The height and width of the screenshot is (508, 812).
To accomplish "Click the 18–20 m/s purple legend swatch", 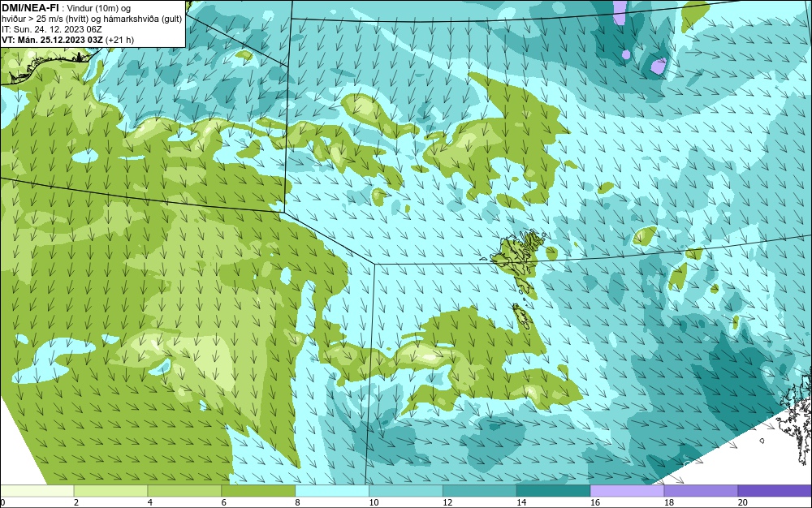I will [702, 490].
